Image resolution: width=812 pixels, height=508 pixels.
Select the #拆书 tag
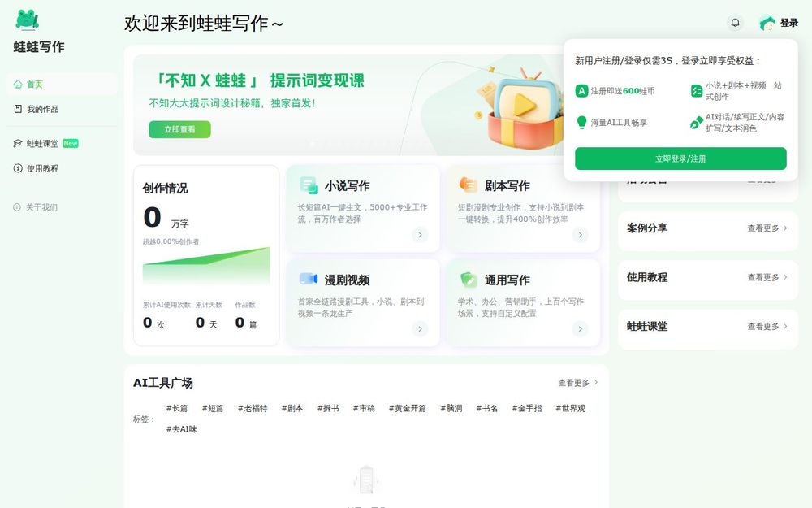coord(328,409)
